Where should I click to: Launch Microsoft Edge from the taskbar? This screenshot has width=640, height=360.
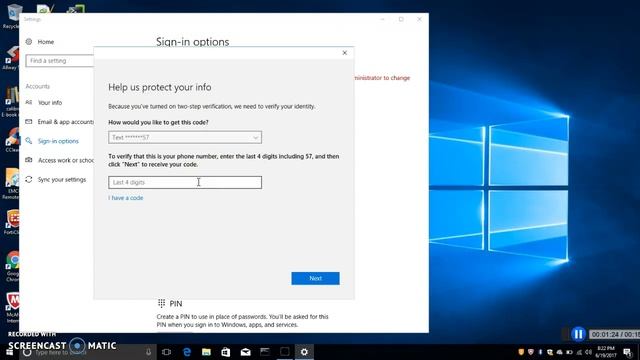pos(187,352)
